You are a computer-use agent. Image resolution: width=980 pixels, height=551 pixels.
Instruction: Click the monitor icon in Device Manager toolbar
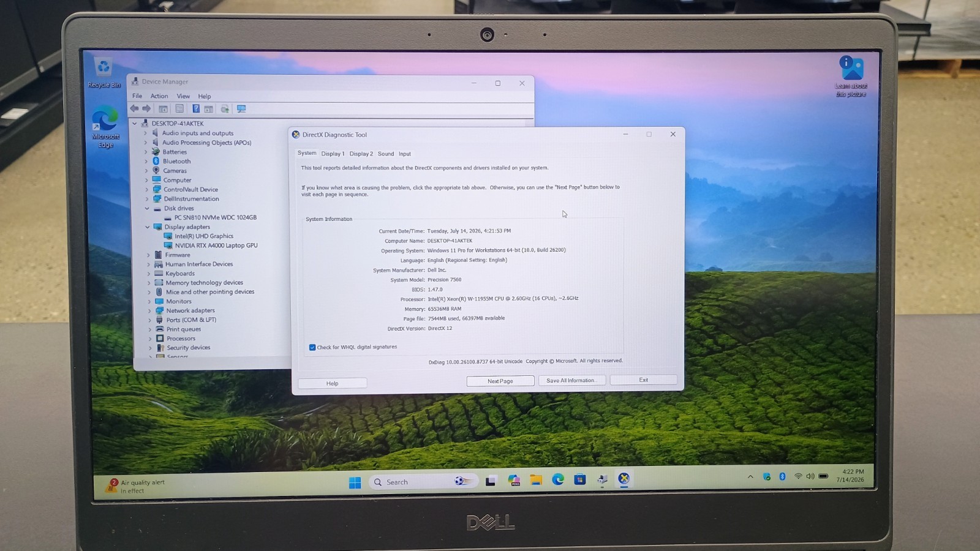[241, 109]
